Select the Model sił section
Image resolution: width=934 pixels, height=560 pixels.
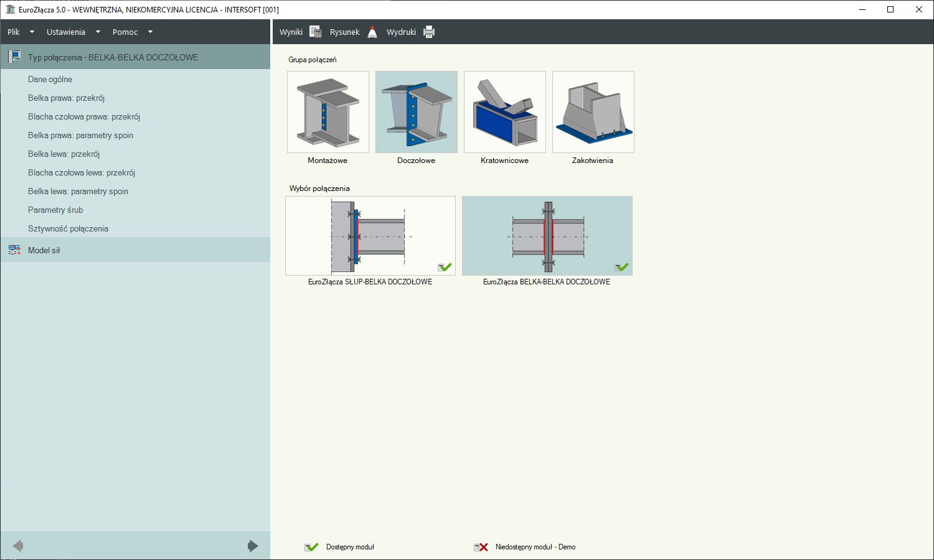pyautogui.click(x=135, y=250)
